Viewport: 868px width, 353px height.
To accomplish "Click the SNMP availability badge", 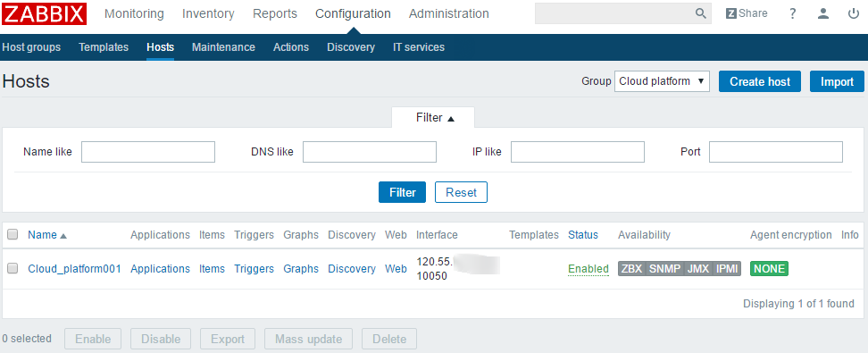I will [x=664, y=269].
